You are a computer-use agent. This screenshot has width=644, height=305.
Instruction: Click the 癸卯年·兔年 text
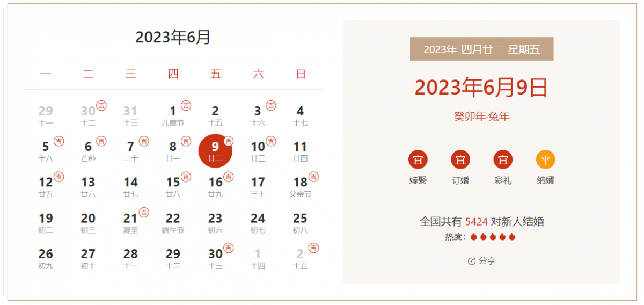[481, 117]
